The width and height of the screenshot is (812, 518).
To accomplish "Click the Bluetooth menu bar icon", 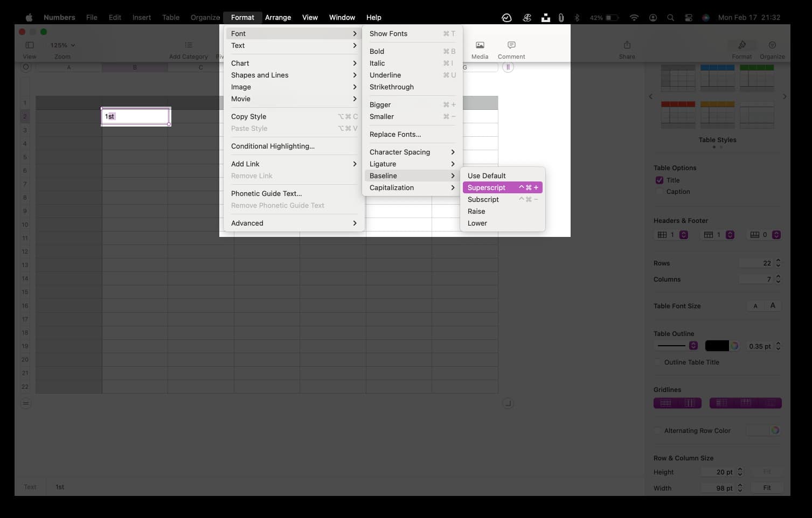I will pos(577,18).
